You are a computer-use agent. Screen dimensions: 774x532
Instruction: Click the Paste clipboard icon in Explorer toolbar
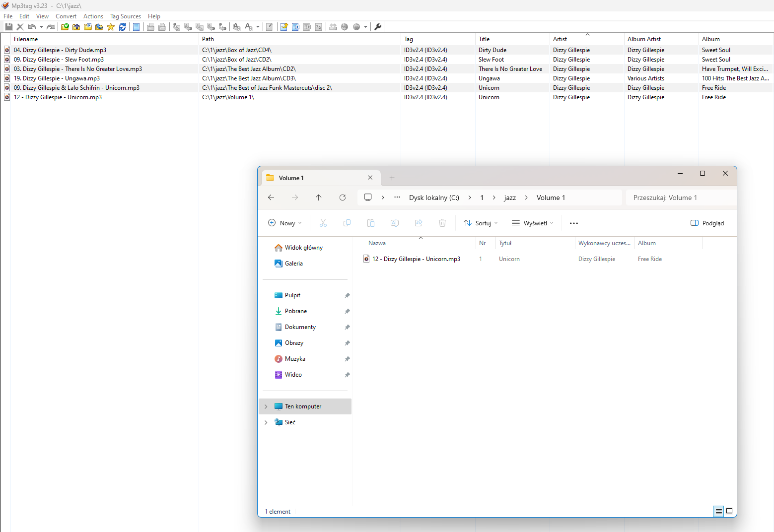point(371,223)
